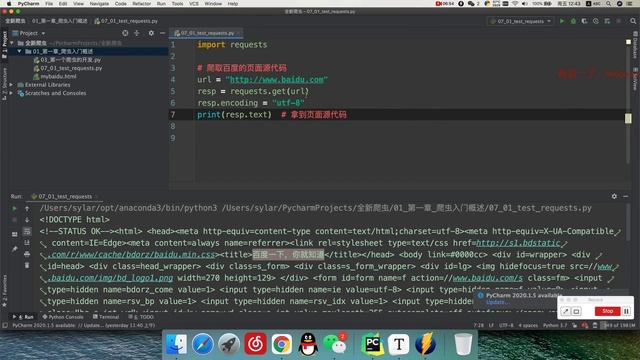This screenshot has height=360, width=640.
Task: Click the s1.bdstatic link in Run output
Action: [x=518, y=243]
